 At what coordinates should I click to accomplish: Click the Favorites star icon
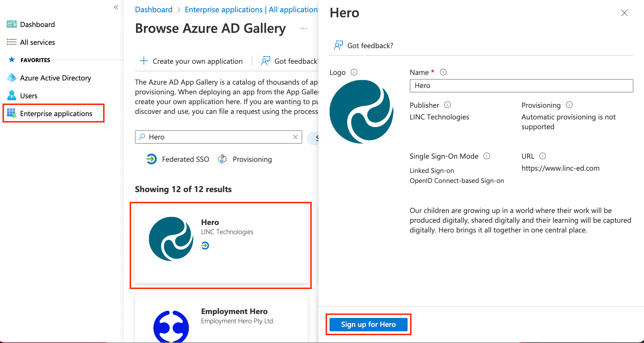12,60
